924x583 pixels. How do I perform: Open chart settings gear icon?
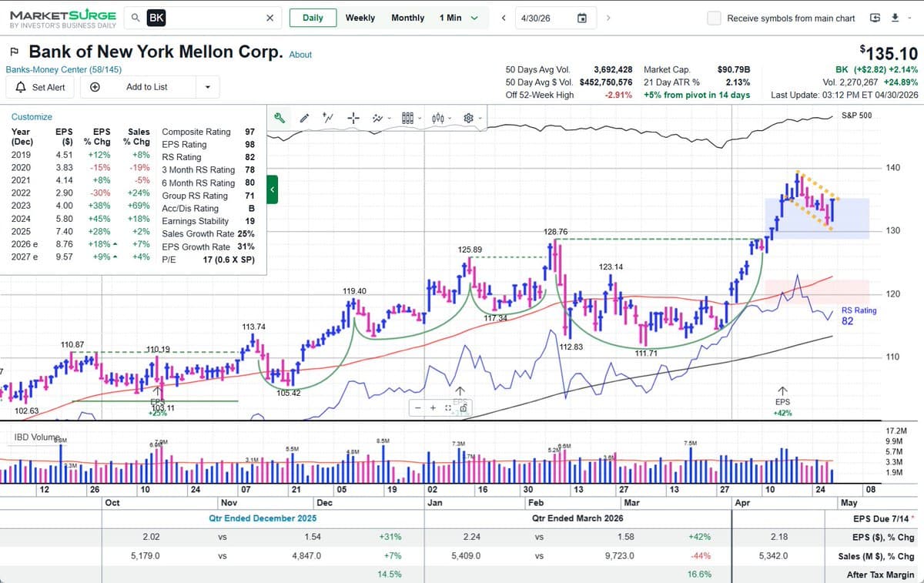tap(467, 118)
